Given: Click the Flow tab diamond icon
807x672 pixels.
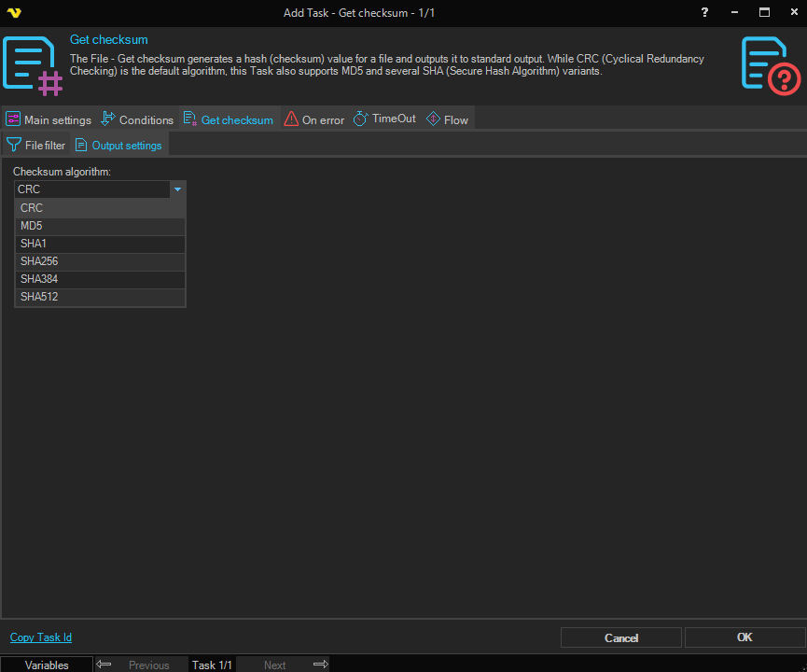Looking at the screenshot, I should [433, 119].
